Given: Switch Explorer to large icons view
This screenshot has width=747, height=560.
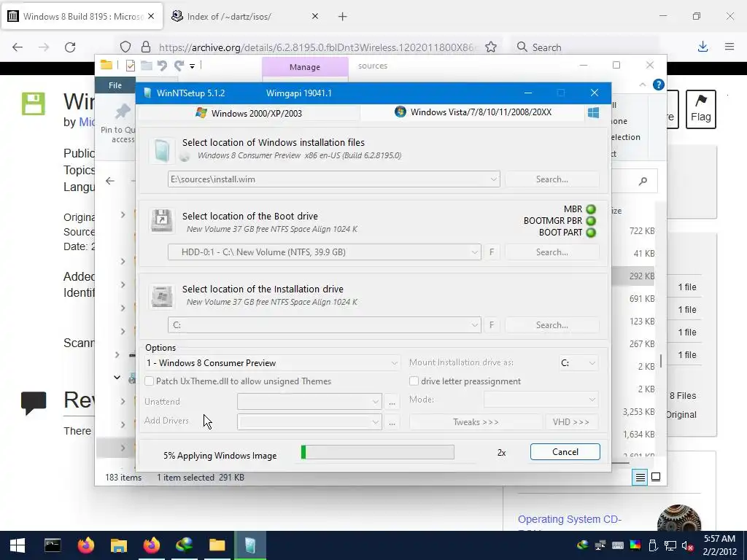Looking at the screenshot, I should pyautogui.click(x=656, y=477).
